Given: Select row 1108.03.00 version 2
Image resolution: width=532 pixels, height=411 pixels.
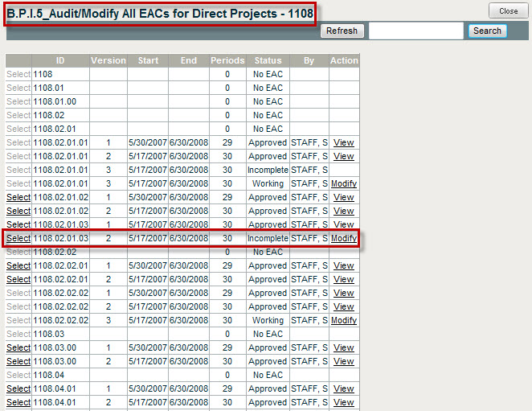Looking at the screenshot, I should tap(18, 361).
